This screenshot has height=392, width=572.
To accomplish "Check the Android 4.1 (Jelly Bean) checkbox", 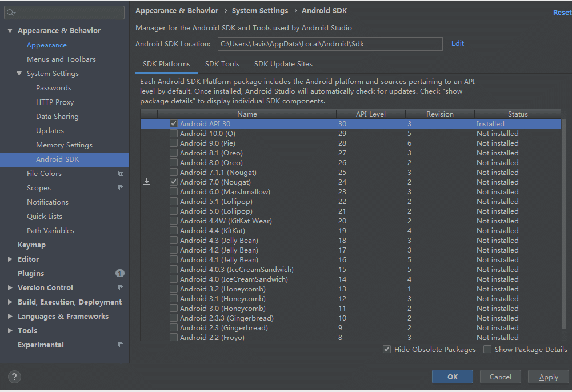I will tap(174, 259).
